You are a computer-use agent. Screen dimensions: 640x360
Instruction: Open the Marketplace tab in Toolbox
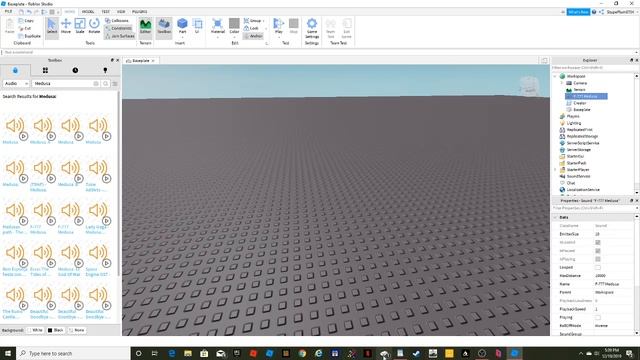[x=15, y=70]
